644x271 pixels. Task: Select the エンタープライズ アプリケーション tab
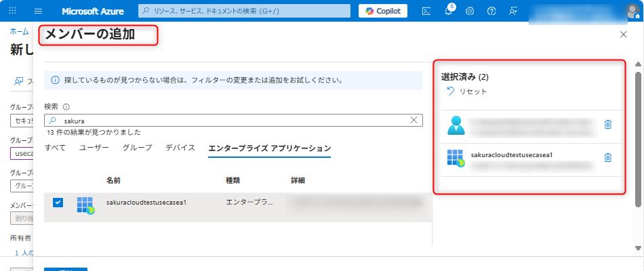pyautogui.click(x=269, y=148)
